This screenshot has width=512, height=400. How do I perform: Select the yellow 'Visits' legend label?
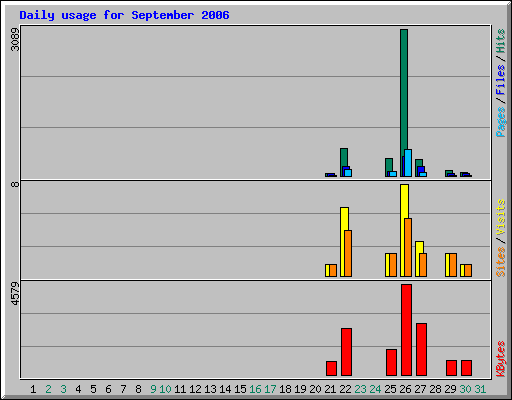[501, 218]
